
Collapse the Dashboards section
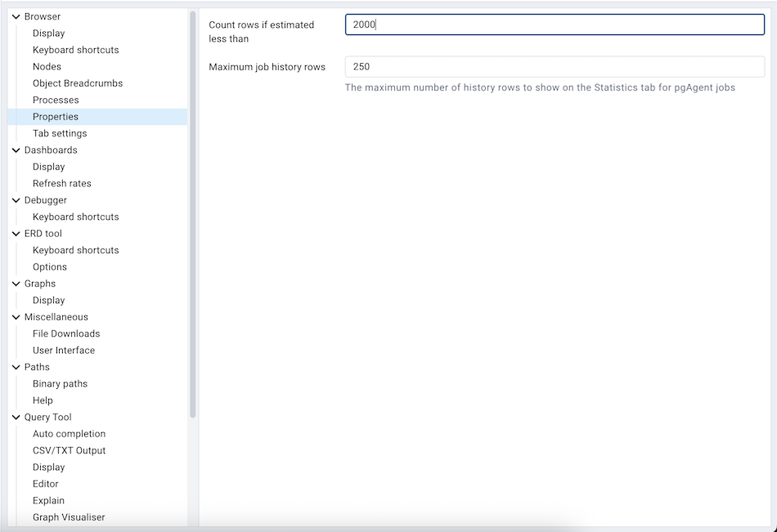pos(15,150)
